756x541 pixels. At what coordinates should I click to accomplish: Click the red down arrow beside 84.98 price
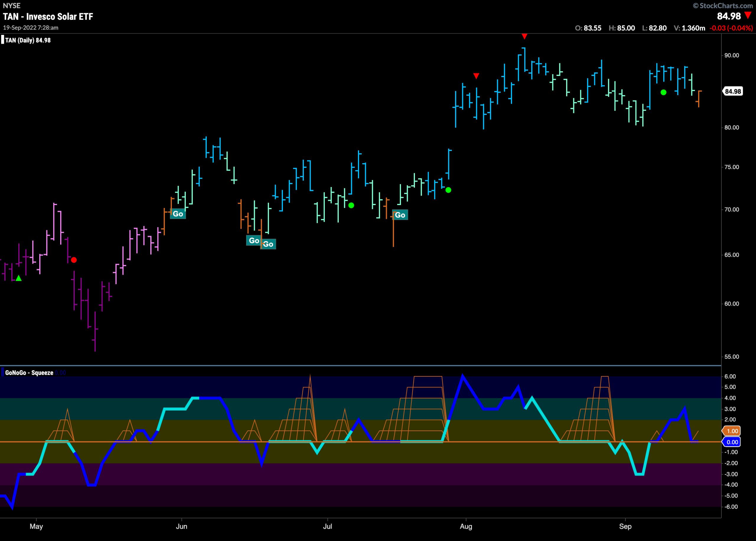click(748, 15)
